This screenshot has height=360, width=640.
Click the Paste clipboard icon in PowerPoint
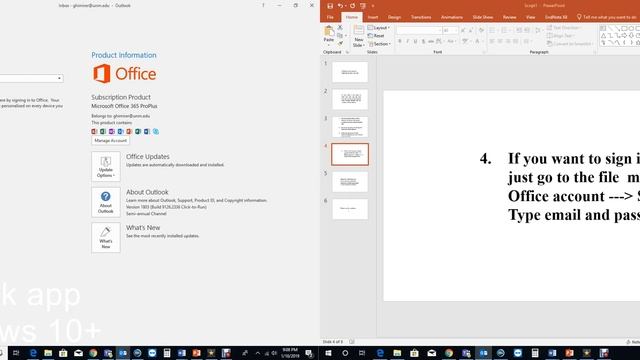[x=329, y=30]
